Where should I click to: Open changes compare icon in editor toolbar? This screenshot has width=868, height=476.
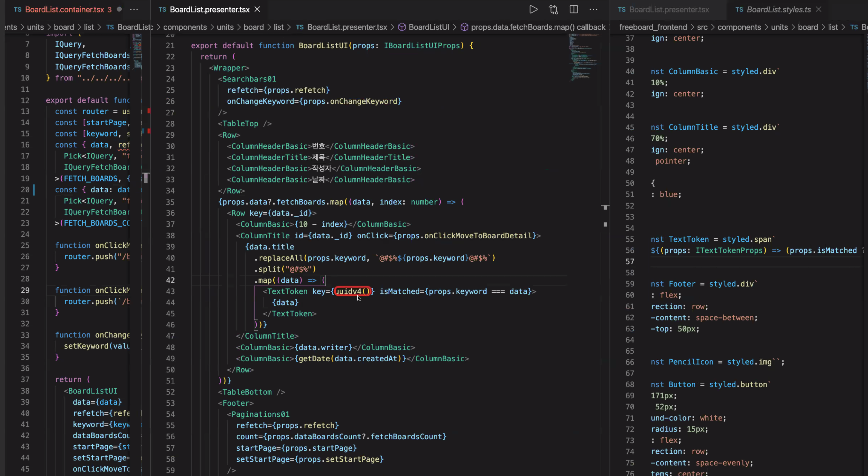554,10
